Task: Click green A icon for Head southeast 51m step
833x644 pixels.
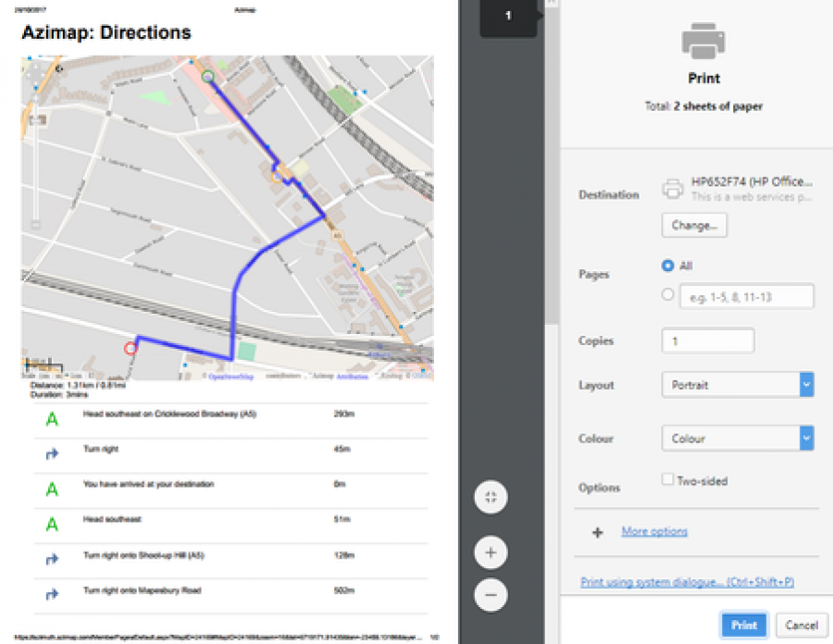Action: (52, 525)
